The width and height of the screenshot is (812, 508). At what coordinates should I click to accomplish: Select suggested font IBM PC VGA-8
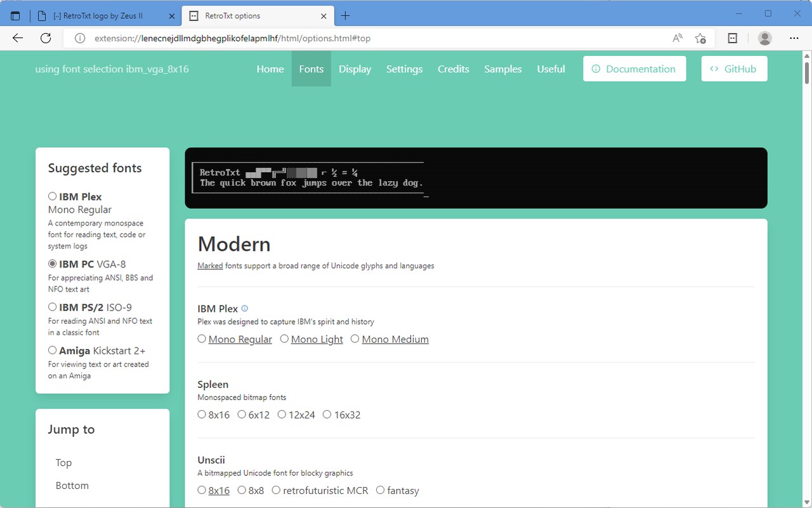[x=53, y=264]
